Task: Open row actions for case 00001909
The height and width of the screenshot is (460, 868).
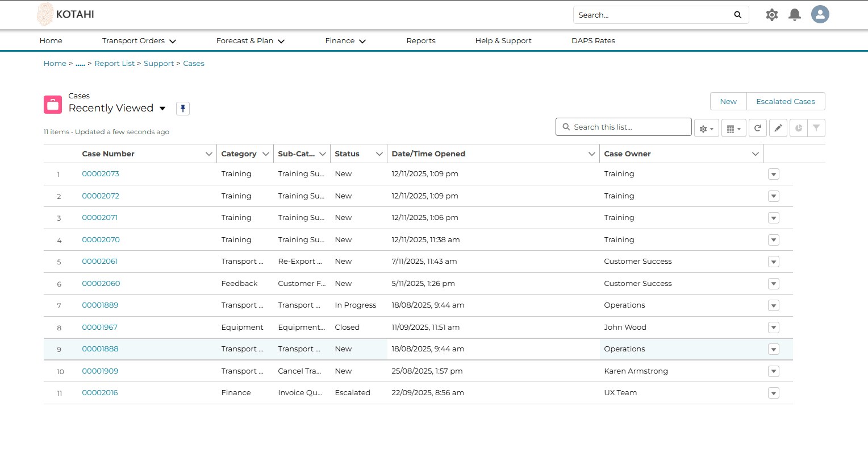Action: point(773,371)
